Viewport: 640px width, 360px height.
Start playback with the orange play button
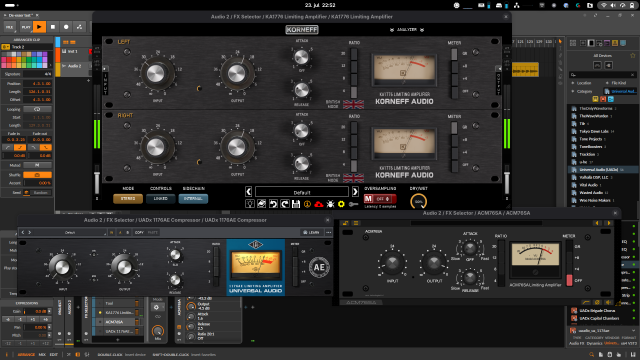click(x=39, y=27)
